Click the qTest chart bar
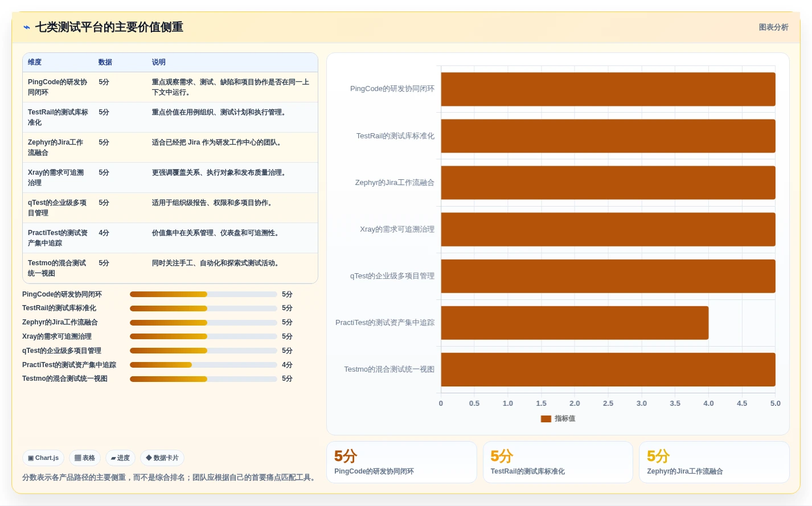The width and height of the screenshot is (812, 506). pos(608,276)
